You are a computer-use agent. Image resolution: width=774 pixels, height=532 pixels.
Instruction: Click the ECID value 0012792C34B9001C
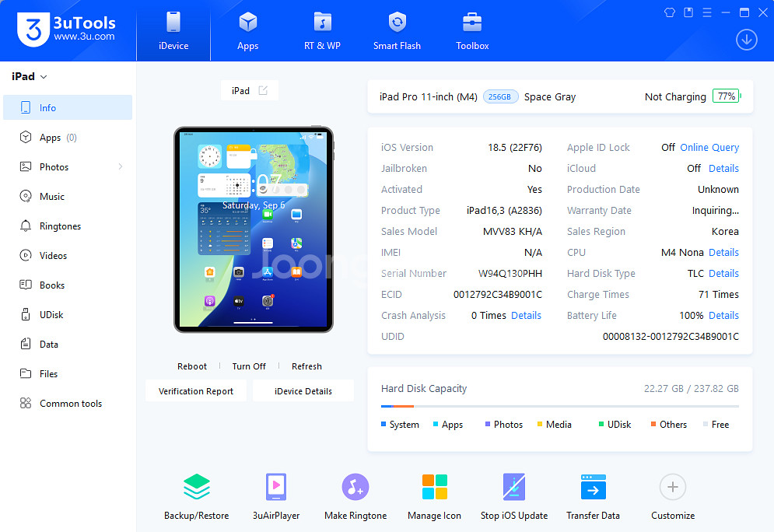(x=498, y=295)
